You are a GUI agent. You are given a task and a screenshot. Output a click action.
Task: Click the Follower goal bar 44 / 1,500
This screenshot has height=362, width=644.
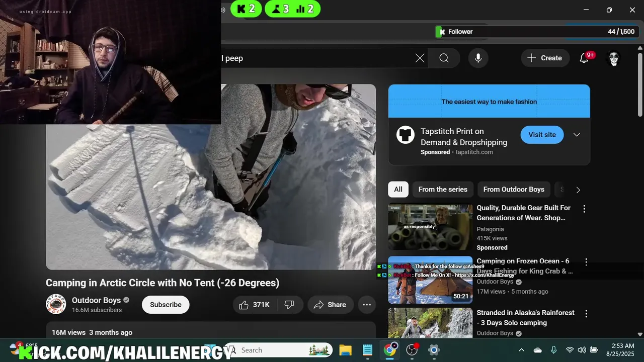click(x=537, y=32)
